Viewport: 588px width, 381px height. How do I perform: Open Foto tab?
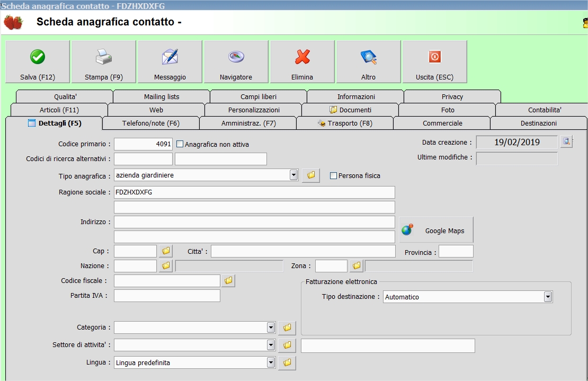(x=448, y=110)
